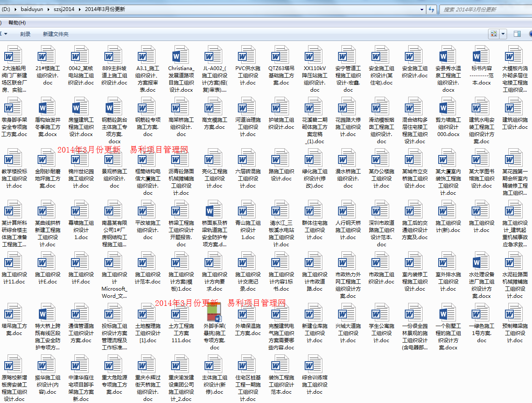This screenshot has width=532, height=403.
Task: Click the 新建文件夹 button
Action: pyautogui.click(x=55, y=34)
